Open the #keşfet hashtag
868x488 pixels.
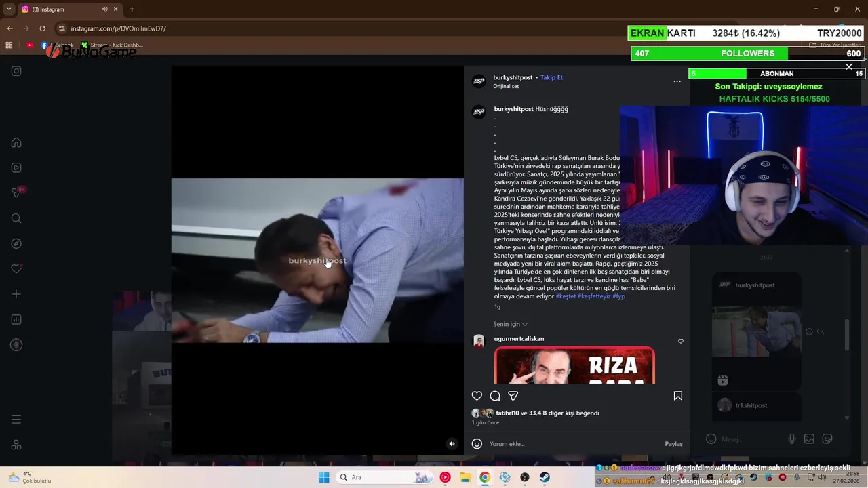tap(566, 296)
